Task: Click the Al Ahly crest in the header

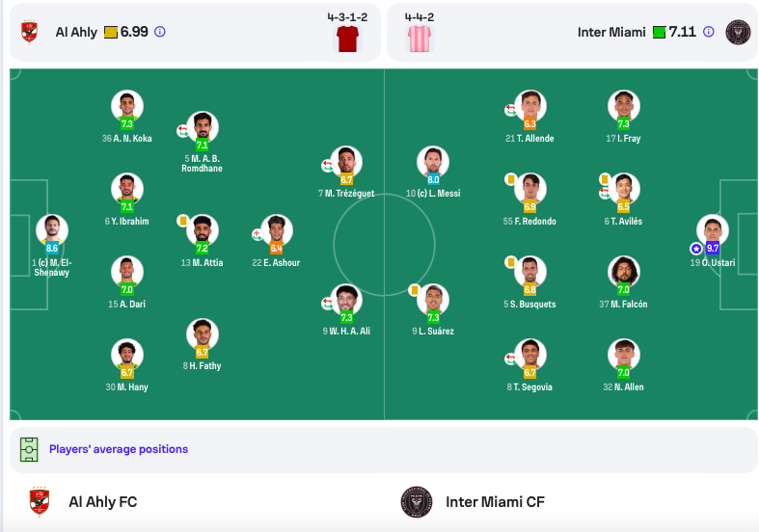Action: [30, 32]
